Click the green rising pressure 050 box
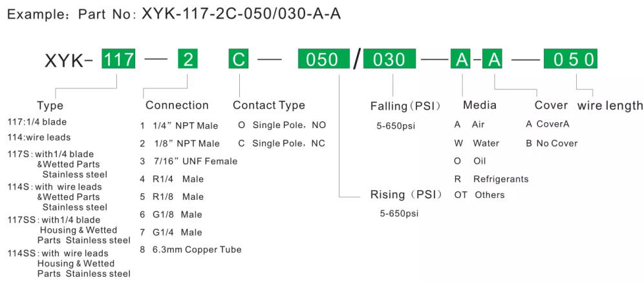 [x=324, y=60]
